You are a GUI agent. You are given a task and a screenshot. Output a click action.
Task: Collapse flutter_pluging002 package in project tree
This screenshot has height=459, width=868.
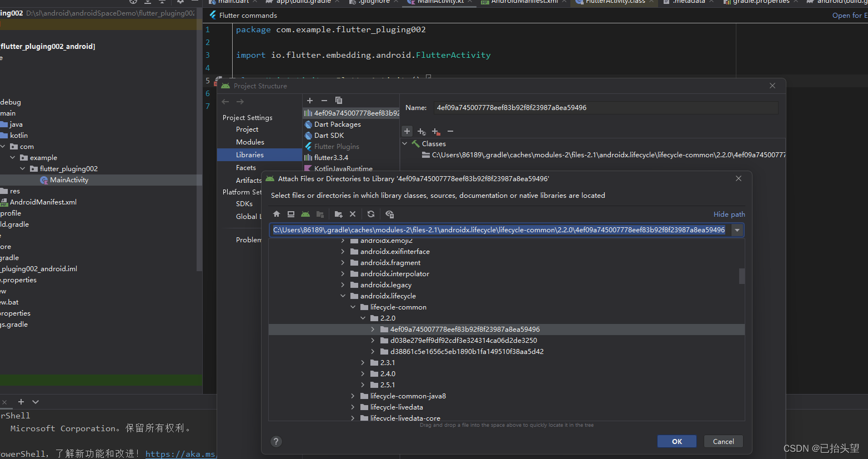click(x=23, y=169)
